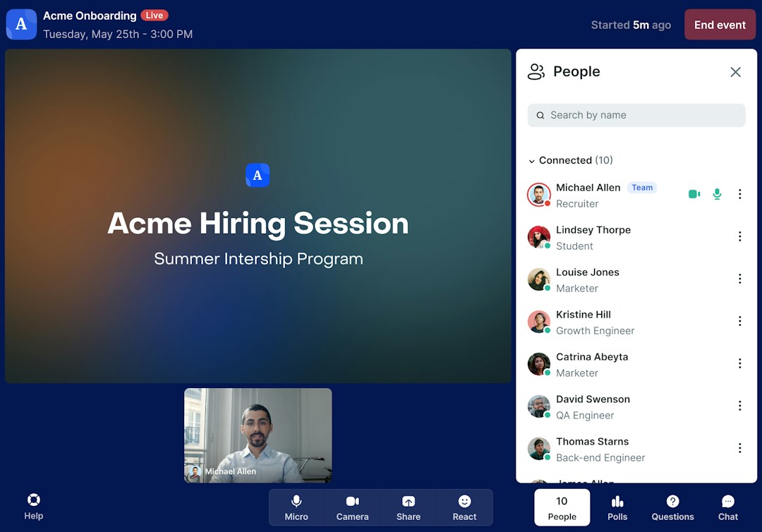Viewport: 762px width, 532px height.
Task: Open options menu for Lindsey Thorpe
Action: (x=739, y=236)
